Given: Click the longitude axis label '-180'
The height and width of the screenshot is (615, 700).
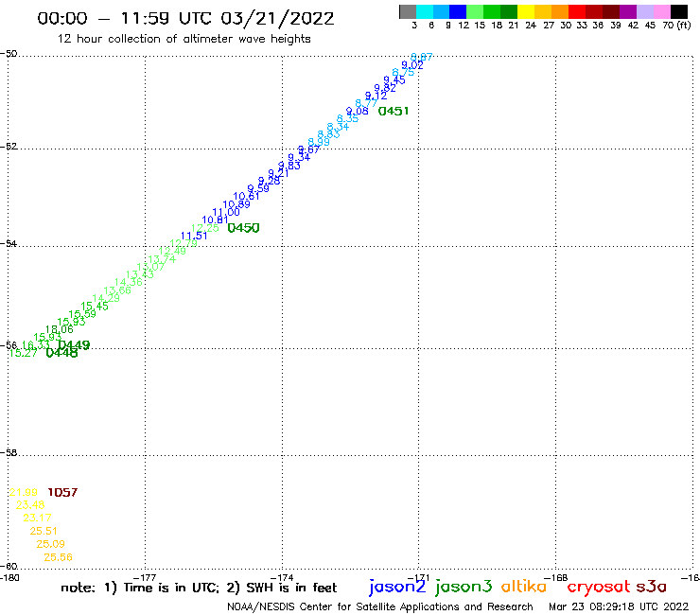Looking at the screenshot, I should pyautogui.click(x=9, y=577).
